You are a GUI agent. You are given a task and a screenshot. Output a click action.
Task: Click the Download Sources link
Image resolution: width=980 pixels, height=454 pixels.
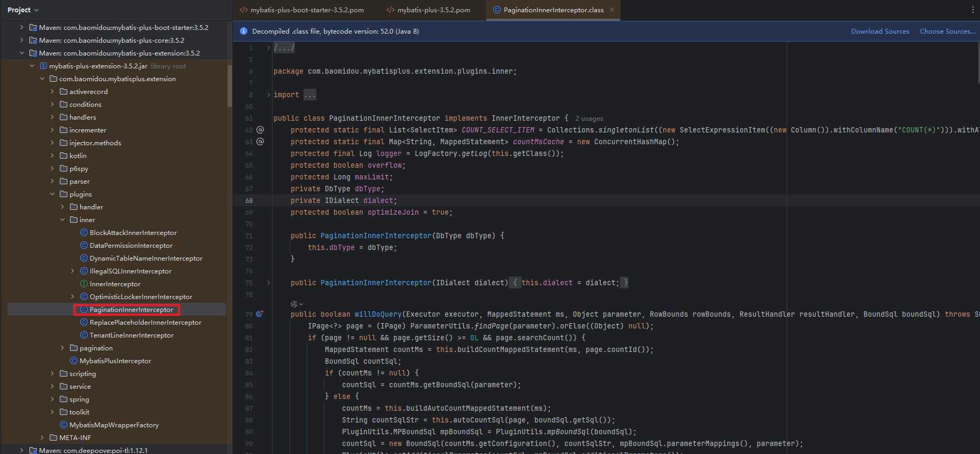[x=880, y=32]
